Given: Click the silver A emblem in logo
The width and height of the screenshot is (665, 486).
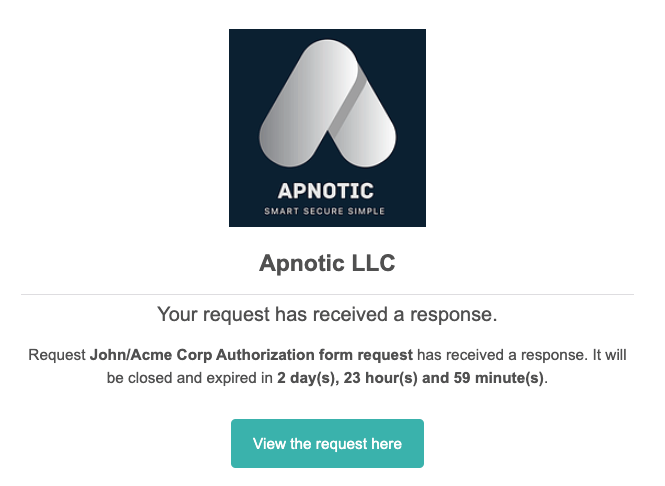Looking at the screenshot, I should point(327,105).
